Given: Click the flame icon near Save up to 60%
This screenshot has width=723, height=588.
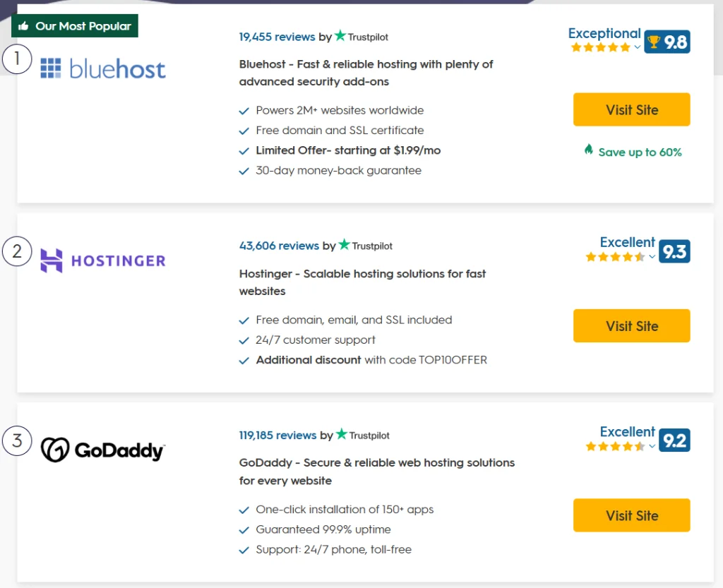Looking at the screenshot, I should tap(589, 150).
